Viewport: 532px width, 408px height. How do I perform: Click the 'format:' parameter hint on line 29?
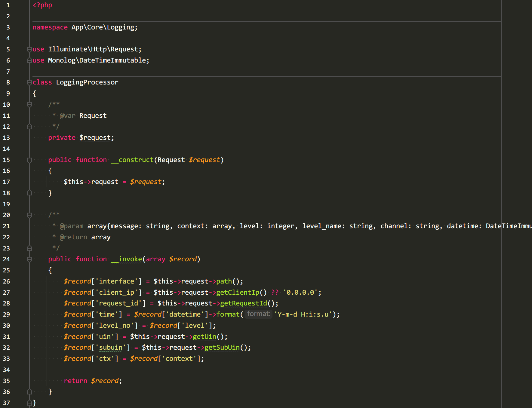pos(258,314)
